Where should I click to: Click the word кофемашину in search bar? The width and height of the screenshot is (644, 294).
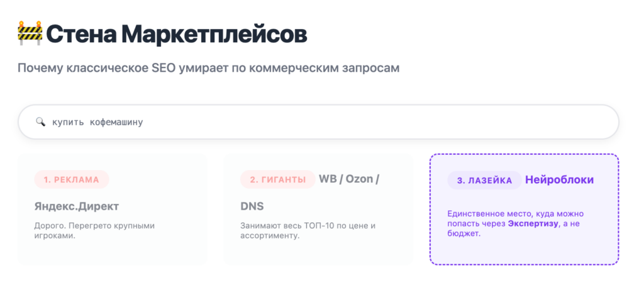pyautogui.click(x=116, y=123)
